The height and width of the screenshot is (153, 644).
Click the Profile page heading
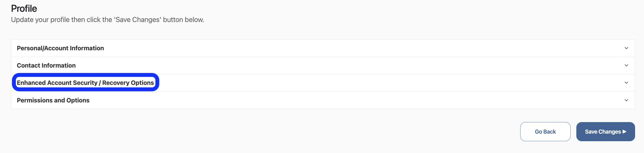(24, 9)
